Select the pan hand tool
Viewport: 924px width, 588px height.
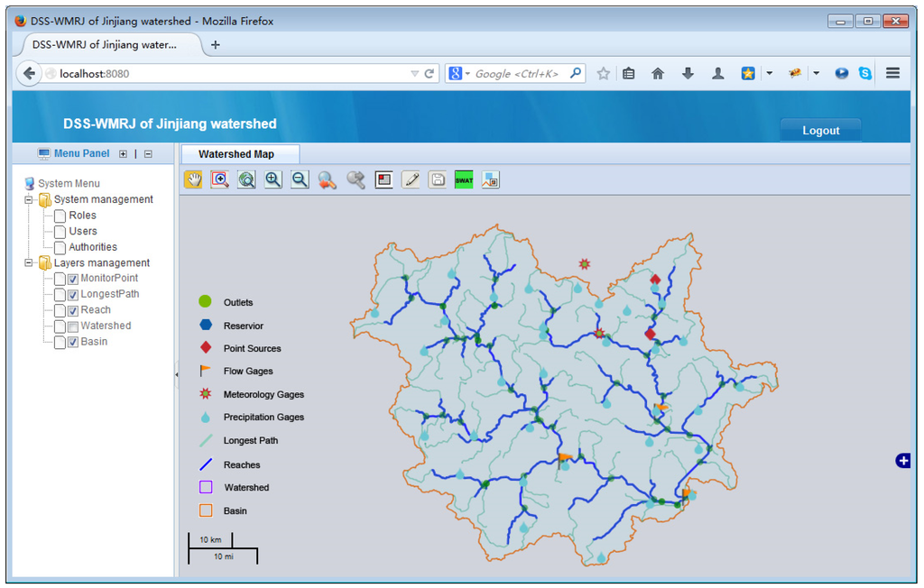[x=193, y=179]
